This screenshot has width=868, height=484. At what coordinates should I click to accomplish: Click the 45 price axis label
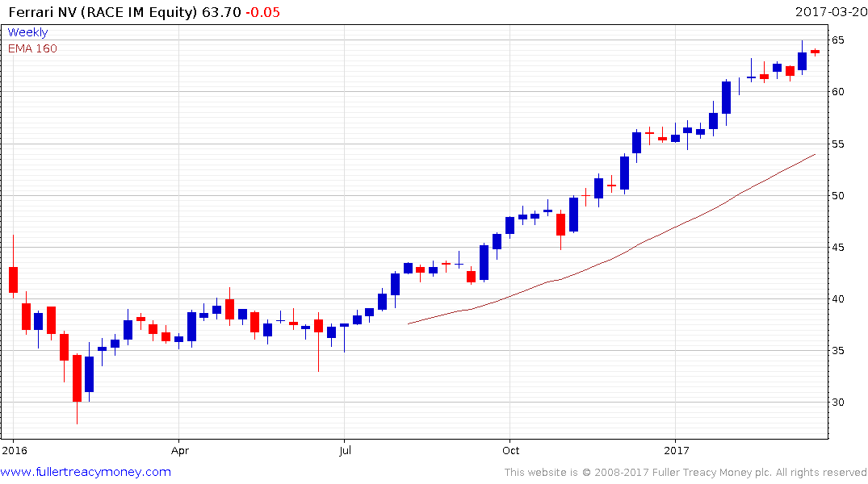point(837,248)
